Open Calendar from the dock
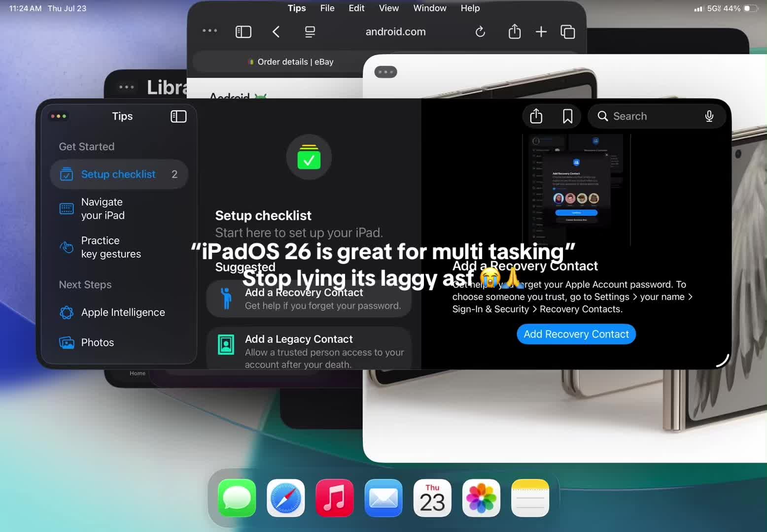Image resolution: width=767 pixels, height=532 pixels. 432,498
